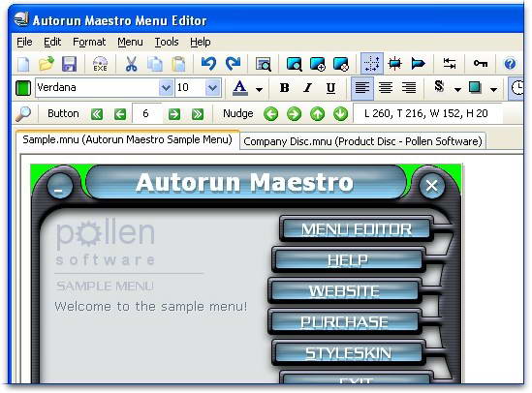Switch to Company Disc.mnu tab
The image size is (532, 393).
pyautogui.click(x=362, y=141)
